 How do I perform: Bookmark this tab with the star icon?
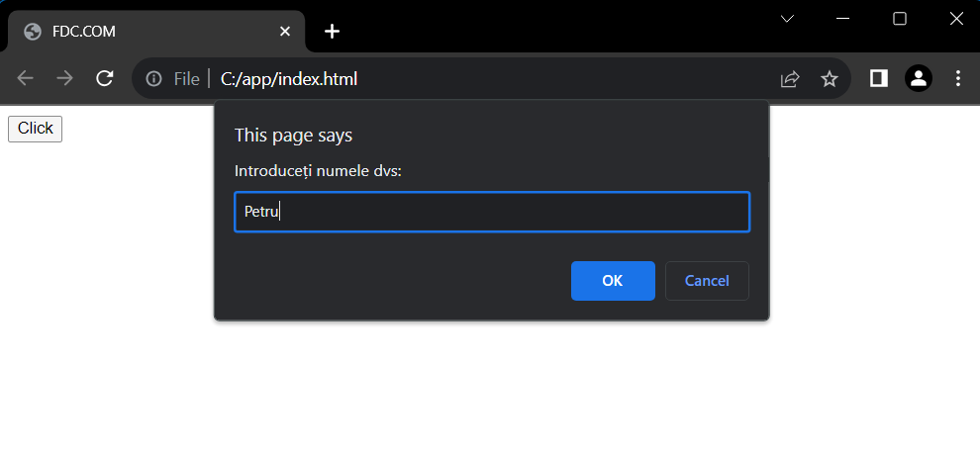point(829,79)
